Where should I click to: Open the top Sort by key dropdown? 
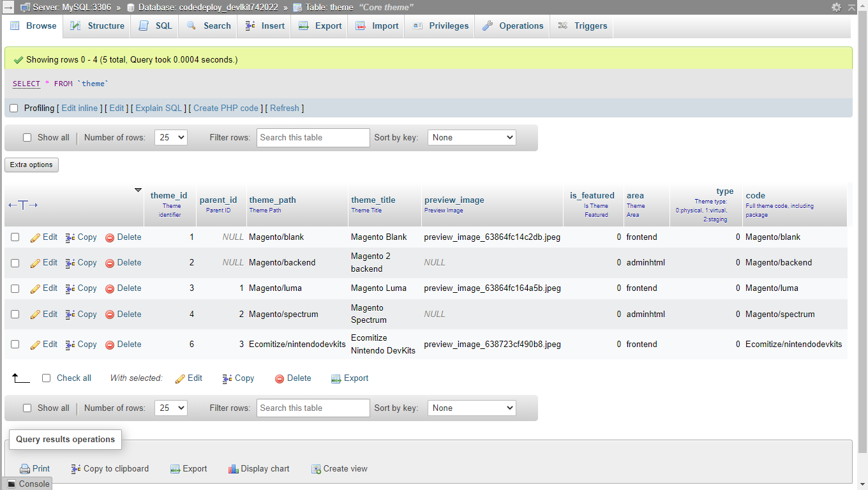[x=472, y=138]
